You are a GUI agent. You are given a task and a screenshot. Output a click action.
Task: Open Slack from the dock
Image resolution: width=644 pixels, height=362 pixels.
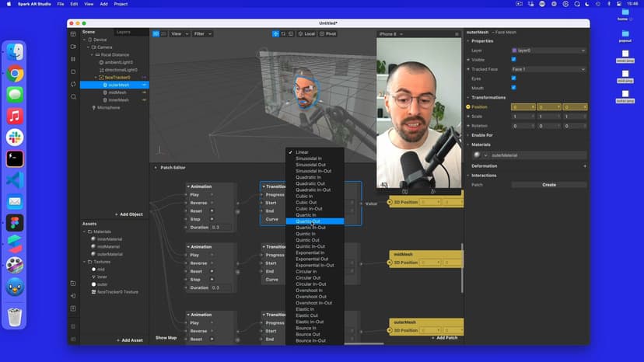tap(15, 137)
